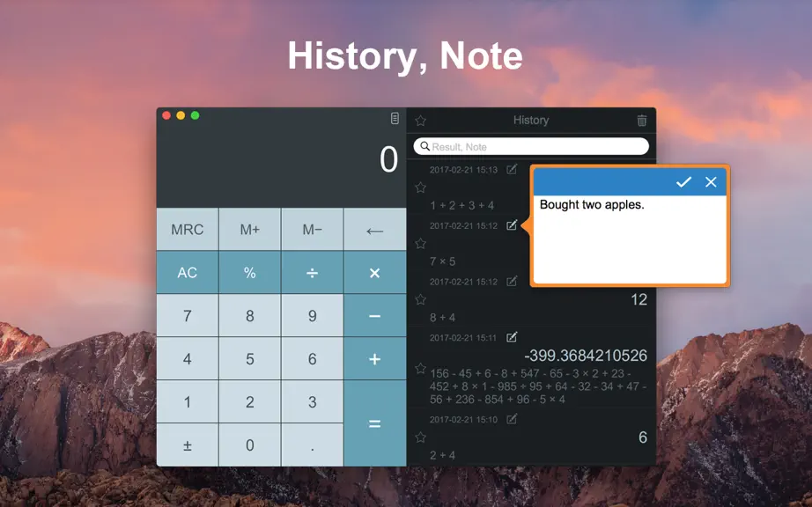Favorite the 7 × 5 history entry
This screenshot has width=812, height=507.
coord(420,243)
